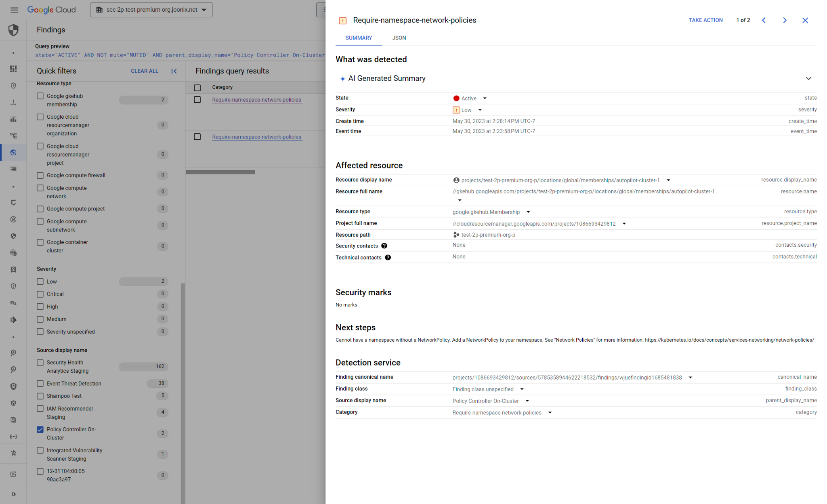Collapse the Quick filters panel
The height and width of the screenshot is (504, 827).
174,71
